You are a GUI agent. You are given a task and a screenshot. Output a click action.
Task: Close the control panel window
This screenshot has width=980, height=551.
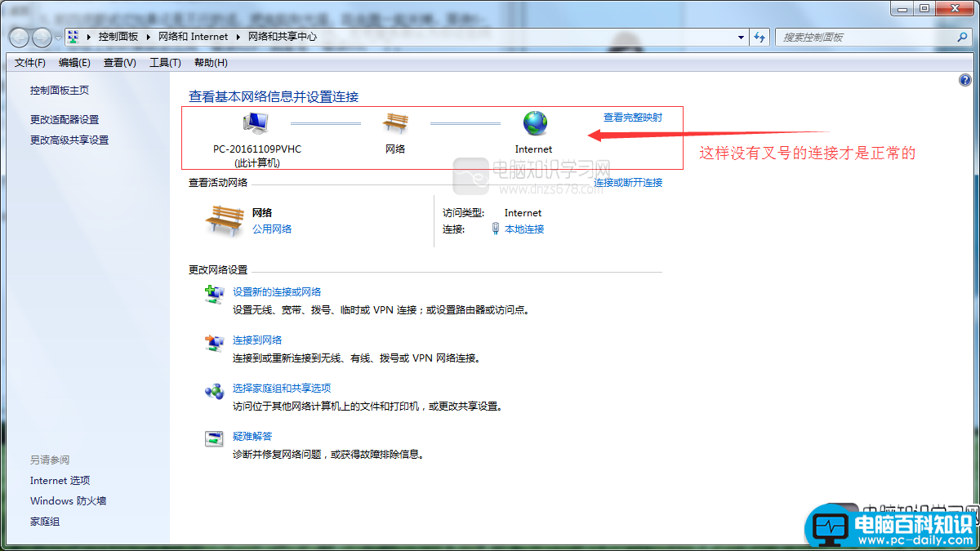point(954,8)
